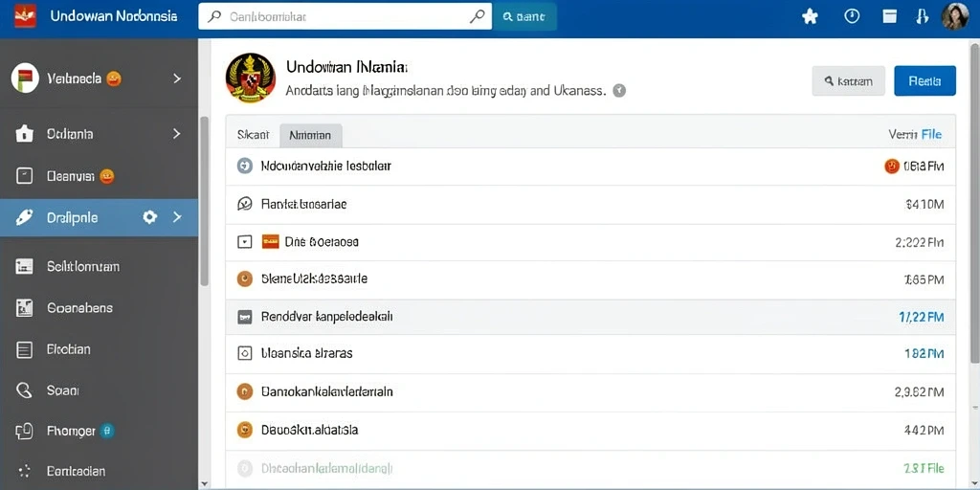Viewport: 980px width, 490px height.
Task: Click the blue badge next to Fhomger
Action: (x=107, y=431)
